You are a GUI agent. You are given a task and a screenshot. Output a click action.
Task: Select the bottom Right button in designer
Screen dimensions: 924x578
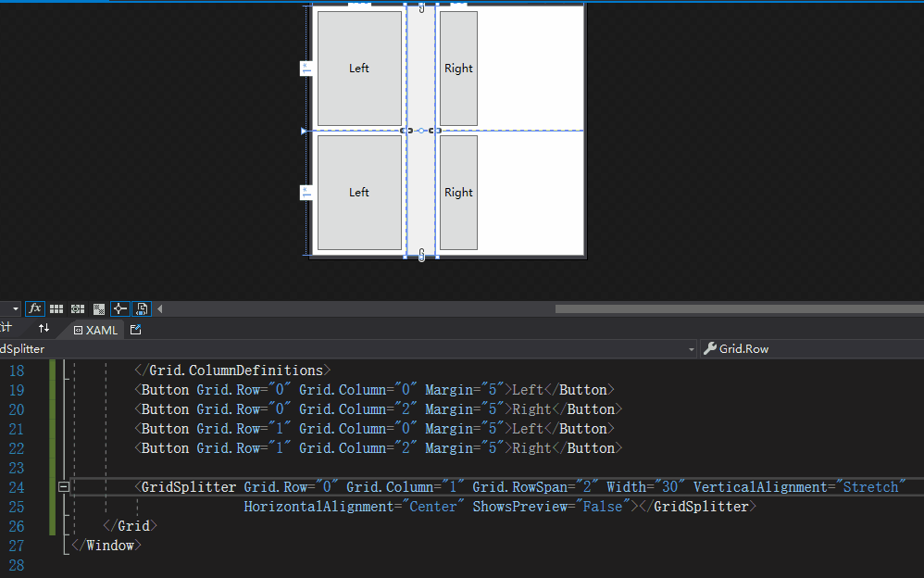coord(458,193)
